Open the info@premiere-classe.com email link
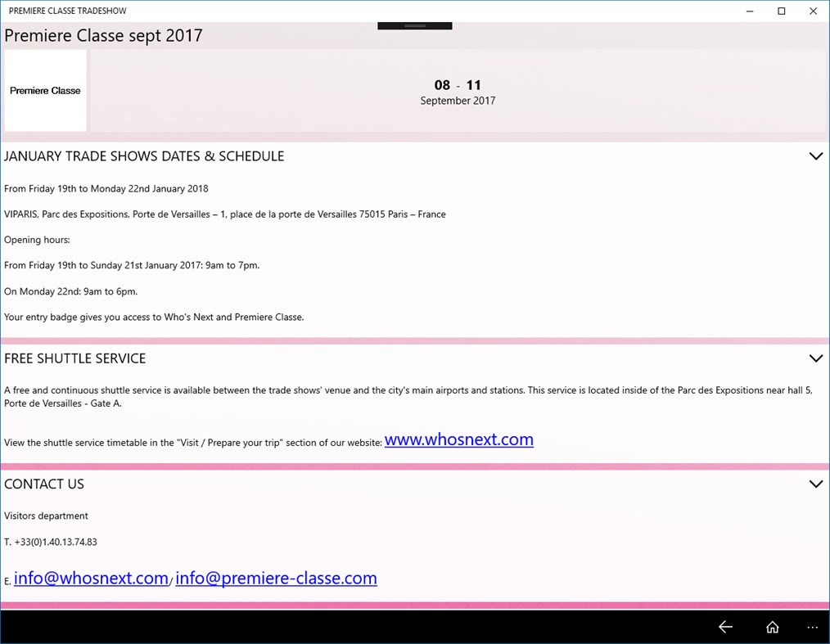The width and height of the screenshot is (830, 644). pyautogui.click(x=276, y=578)
